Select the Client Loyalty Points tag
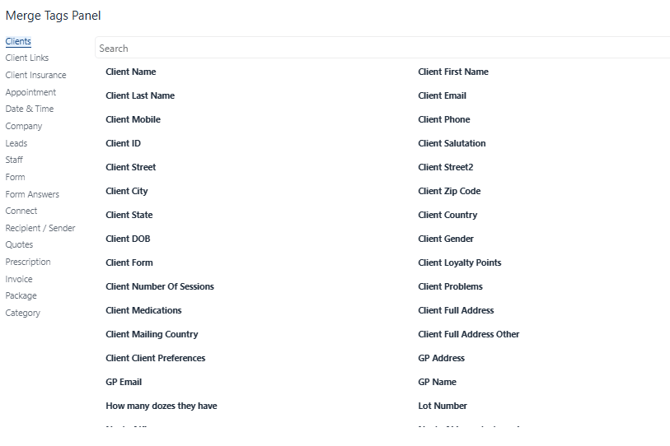The width and height of the screenshot is (670, 446). [459, 263]
